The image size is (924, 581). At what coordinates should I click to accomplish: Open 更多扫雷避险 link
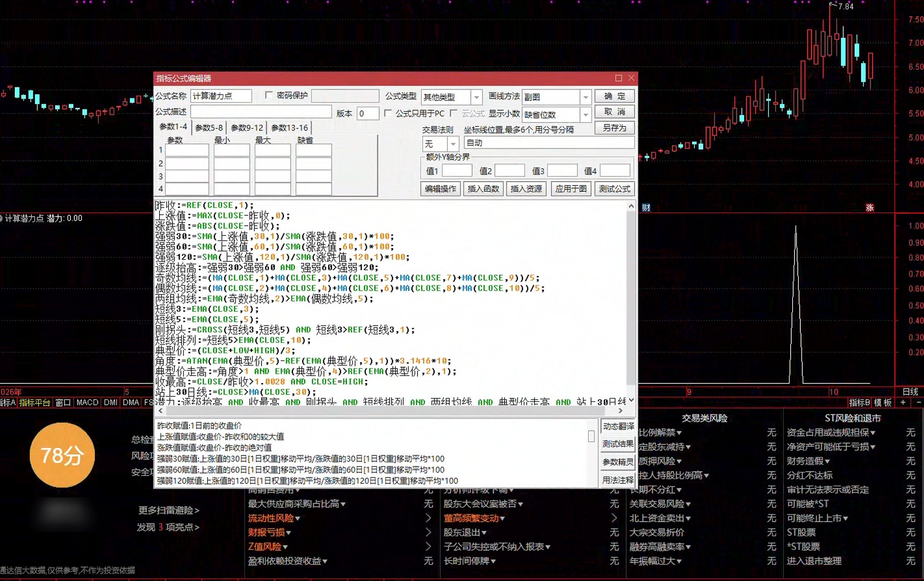coord(169,510)
